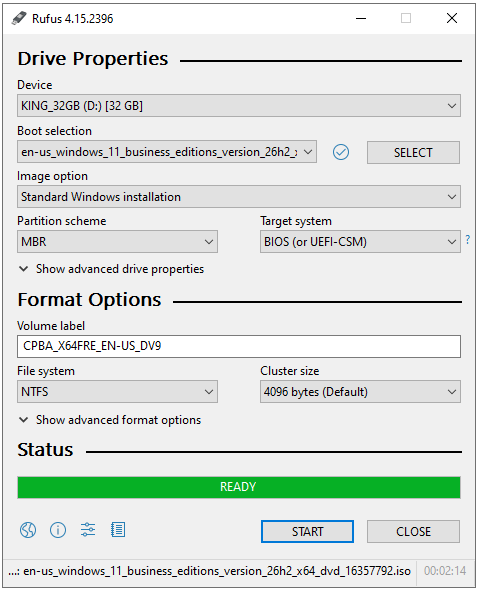This screenshot has height=591, width=479.
Task: Click the ISO checksum checkmark icon
Action: click(x=341, y=152)
